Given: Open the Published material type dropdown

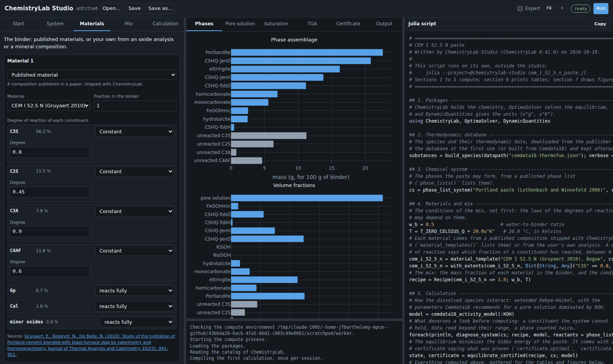Looking at the screenshot, I should click(92, 75).
